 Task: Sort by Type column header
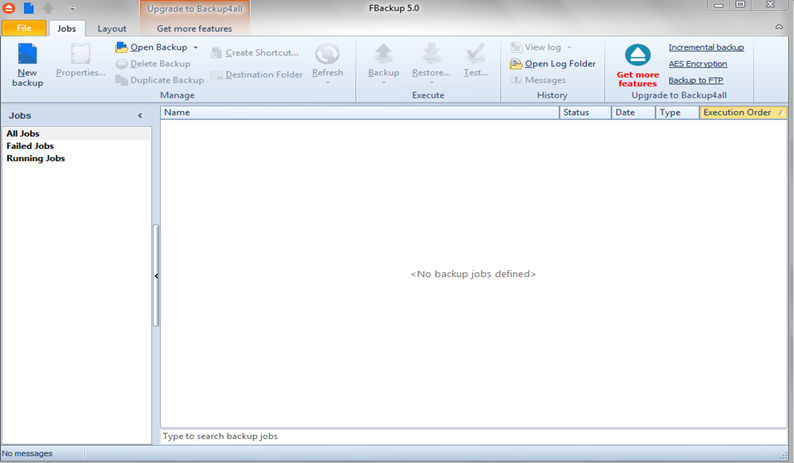coord(677,112)
